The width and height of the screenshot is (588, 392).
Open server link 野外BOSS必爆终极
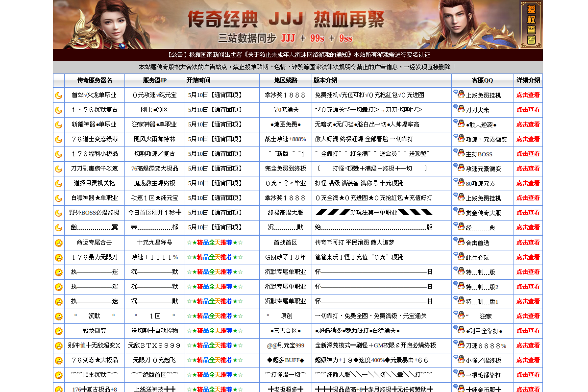[94, 213]
